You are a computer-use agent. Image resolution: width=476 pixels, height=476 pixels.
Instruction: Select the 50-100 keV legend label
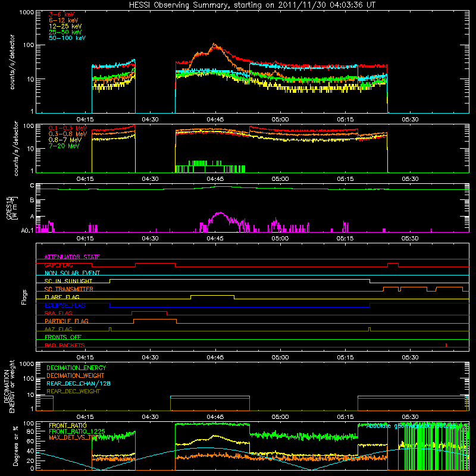(67, 38)
